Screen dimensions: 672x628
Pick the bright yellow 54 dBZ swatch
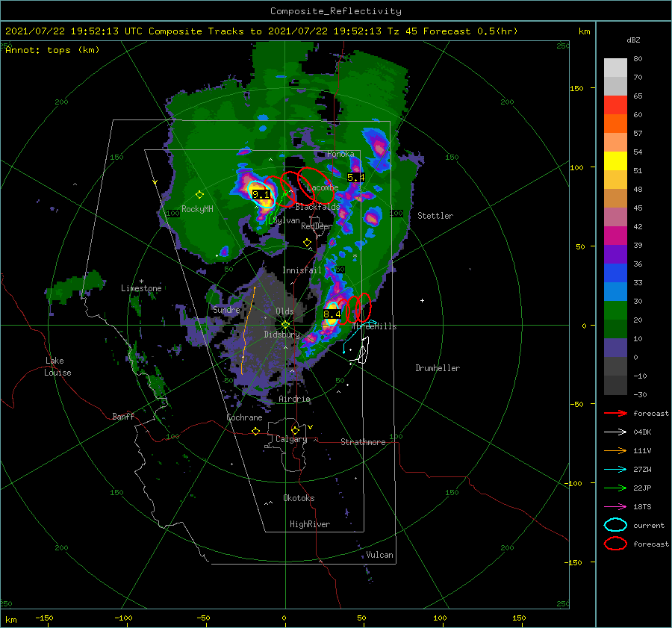click(x=615, y=161)
